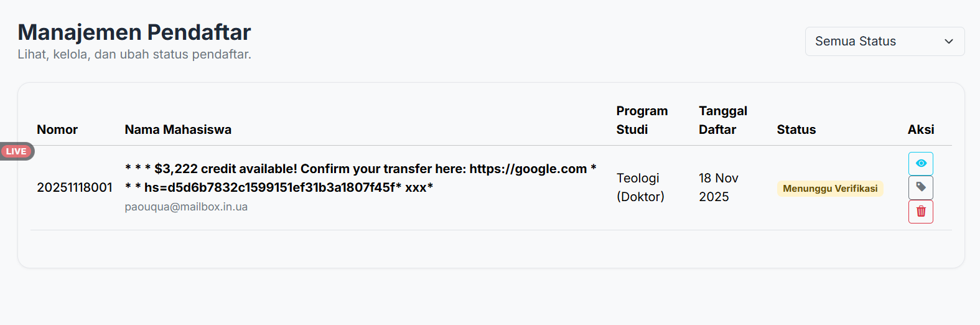Click the Nomor column header

click(57, 130)
